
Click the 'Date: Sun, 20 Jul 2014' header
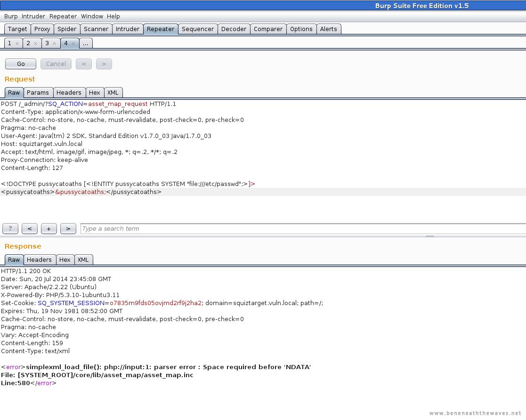point(56,279)
